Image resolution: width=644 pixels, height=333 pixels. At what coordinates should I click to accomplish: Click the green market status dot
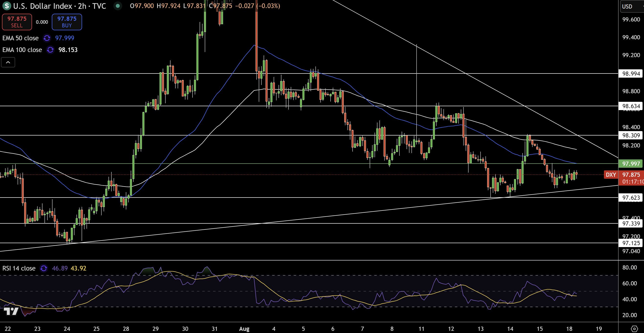pos(118,6)
